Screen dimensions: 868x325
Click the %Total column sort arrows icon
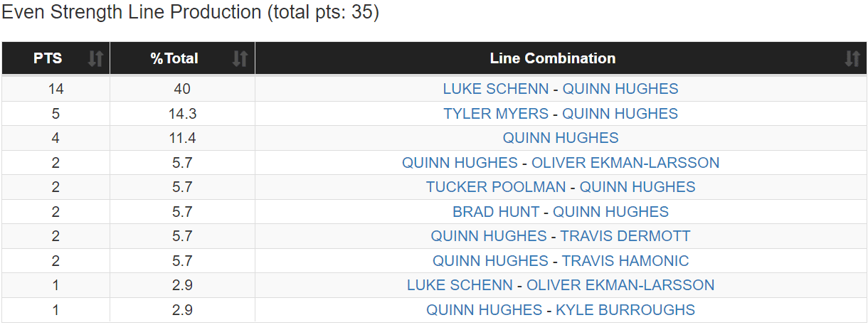pos(240,59)
